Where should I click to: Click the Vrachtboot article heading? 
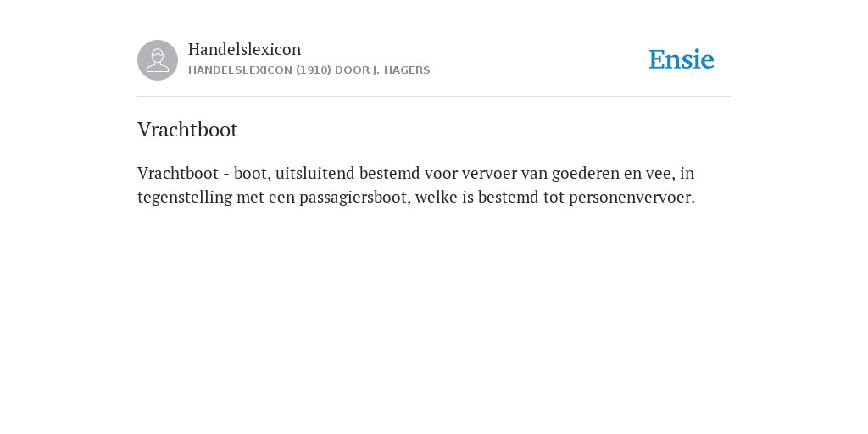(187, 130)
